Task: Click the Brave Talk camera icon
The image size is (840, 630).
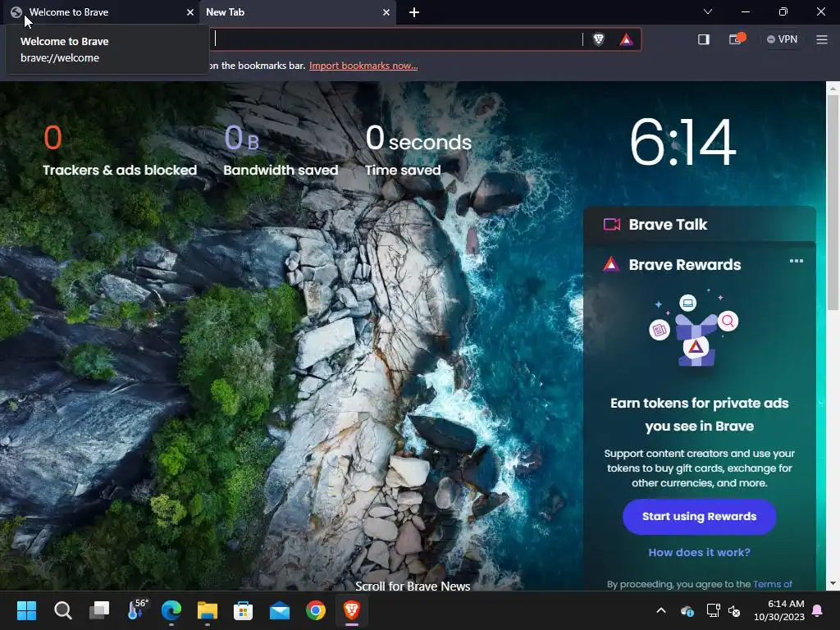Action: point(612,224)
